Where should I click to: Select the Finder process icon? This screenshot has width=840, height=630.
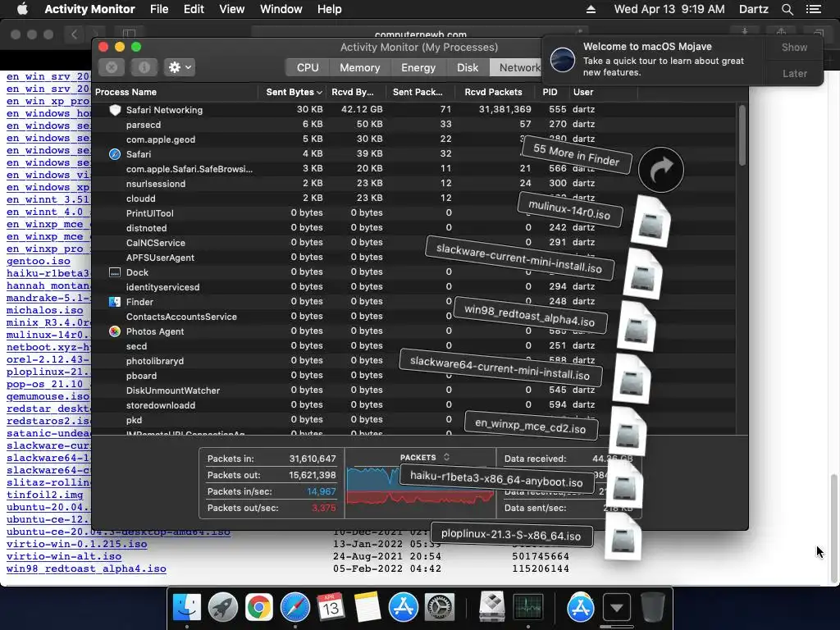point(115,302)
